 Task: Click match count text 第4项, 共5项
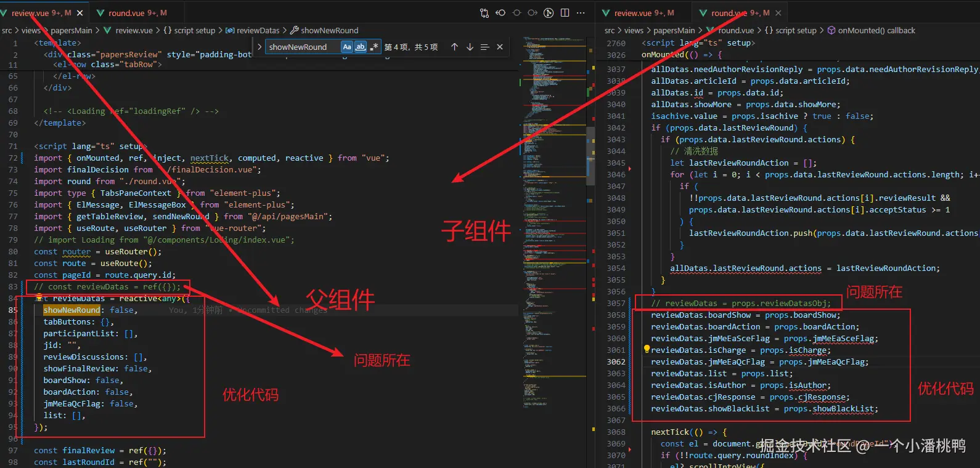click(x=411, y=47)
